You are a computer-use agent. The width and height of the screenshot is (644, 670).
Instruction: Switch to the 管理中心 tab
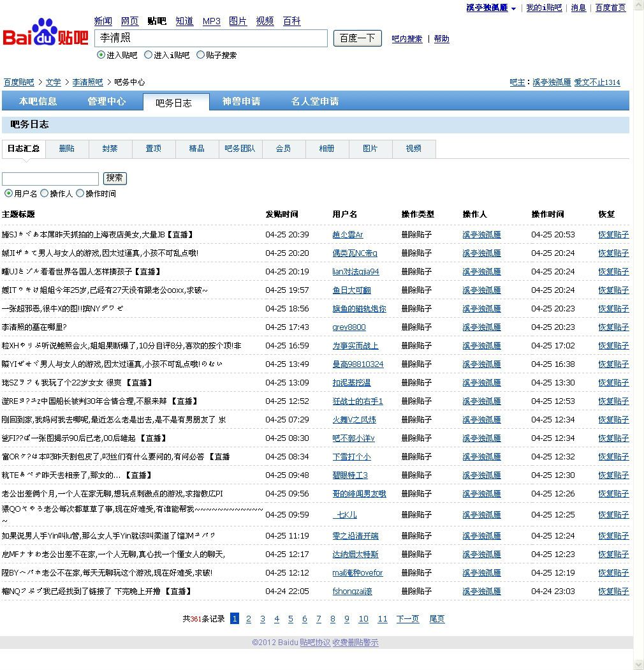106,101
